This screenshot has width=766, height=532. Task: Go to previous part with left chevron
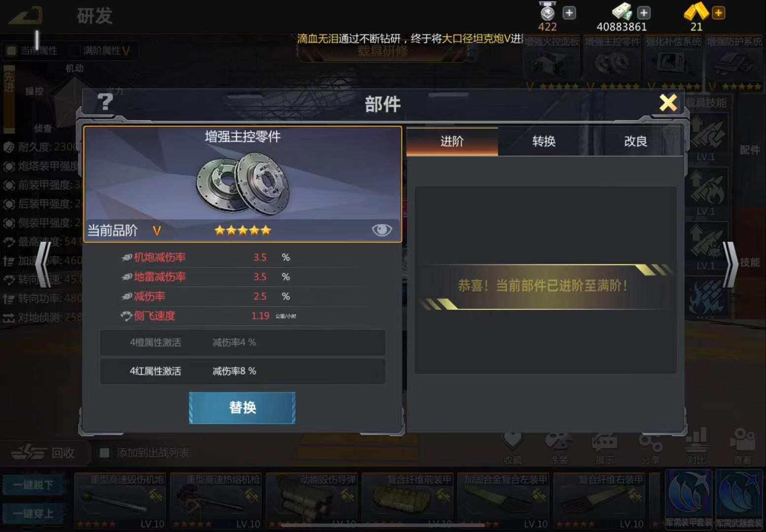pyautogui.click(x=43, y=264)
